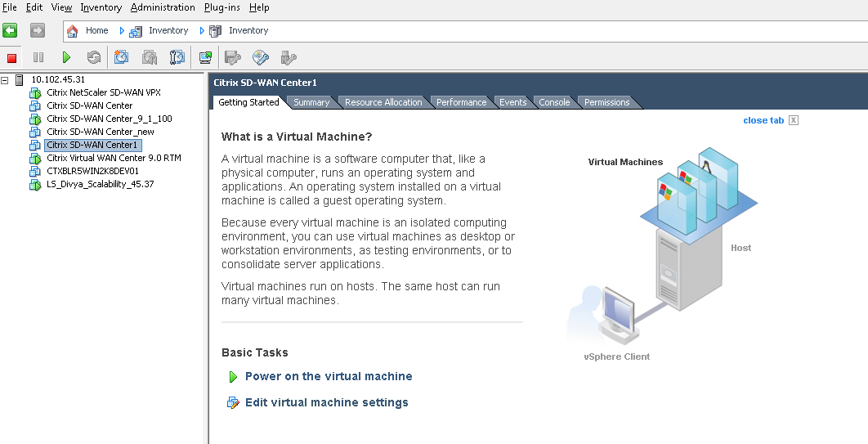Viewport: 868px width, 444px height.
Task: Click the first Inventory breadcrumb label
Action: tap(168, 30)
